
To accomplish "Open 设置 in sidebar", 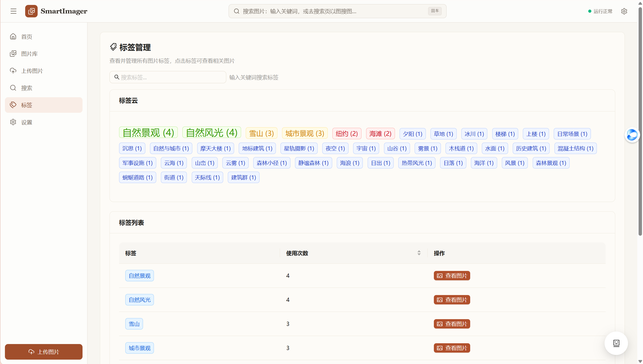I will (x=44, y=122).
